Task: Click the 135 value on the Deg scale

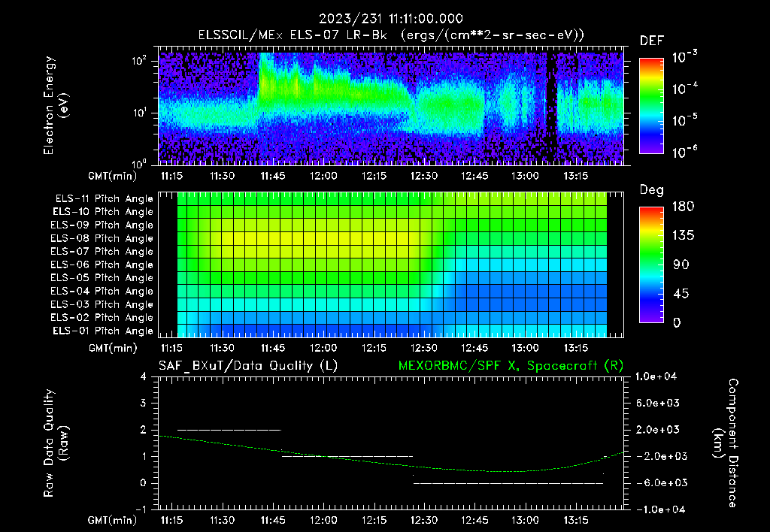Action: coord(683,236)
